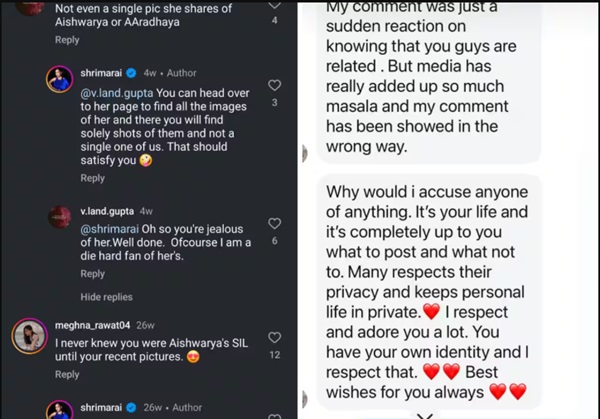Screen dimensions: 600x419
Task: Collapse thread using Hide replies
Action: point(106,297)
